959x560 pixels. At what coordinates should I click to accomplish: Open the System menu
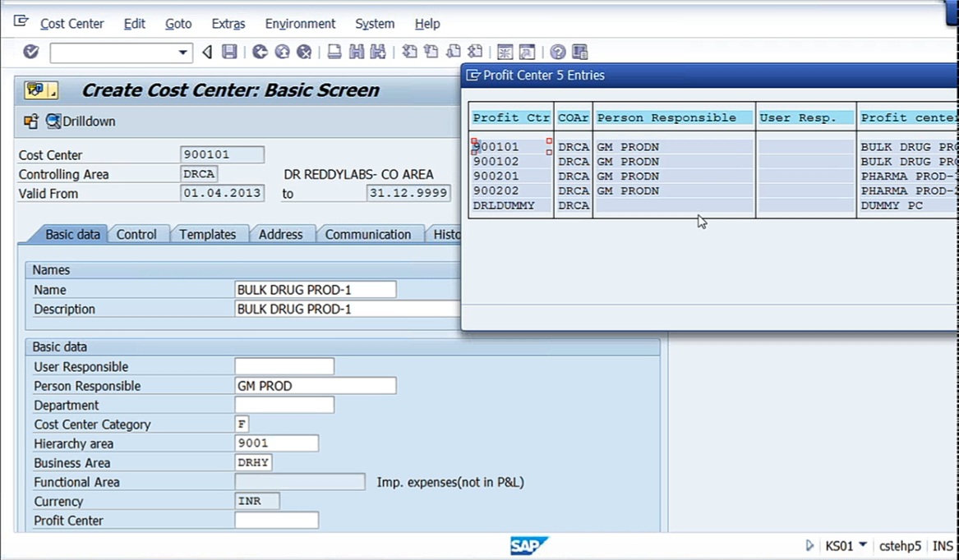(x=375, y=24)
